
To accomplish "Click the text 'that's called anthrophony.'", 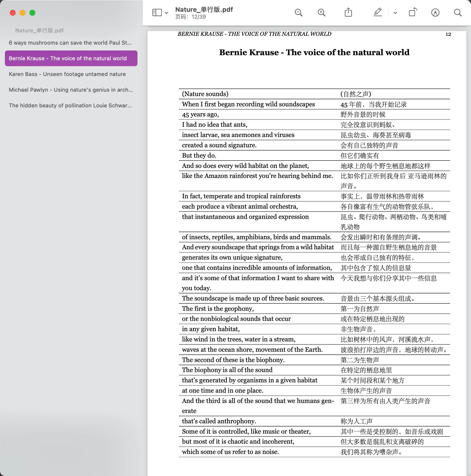I will click(219, 421).
